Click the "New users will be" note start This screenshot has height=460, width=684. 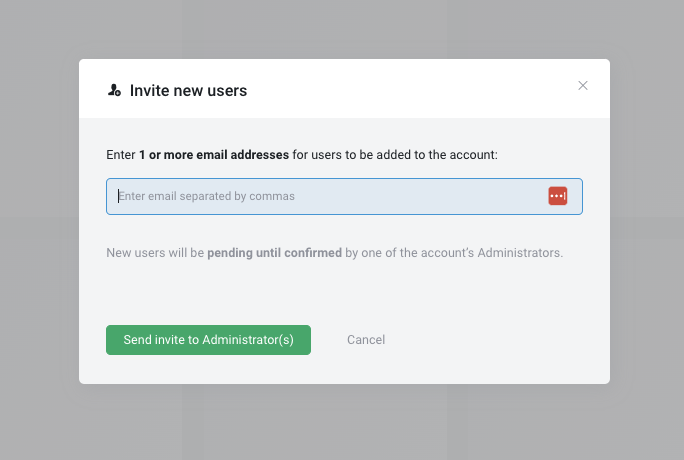click(x=155, y=253)
